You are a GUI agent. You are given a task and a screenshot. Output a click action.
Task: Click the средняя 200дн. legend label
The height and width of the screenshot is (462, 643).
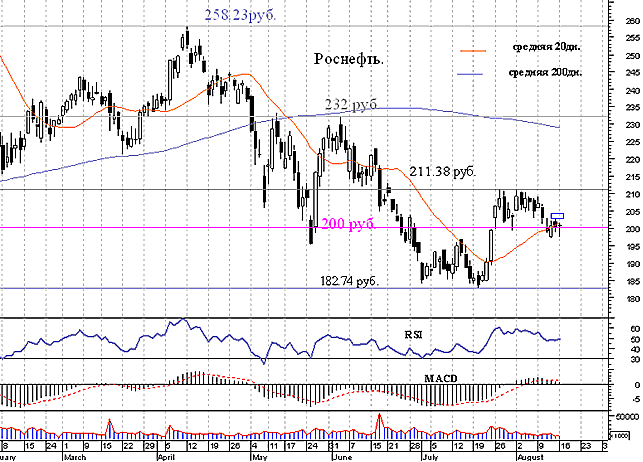545,73
